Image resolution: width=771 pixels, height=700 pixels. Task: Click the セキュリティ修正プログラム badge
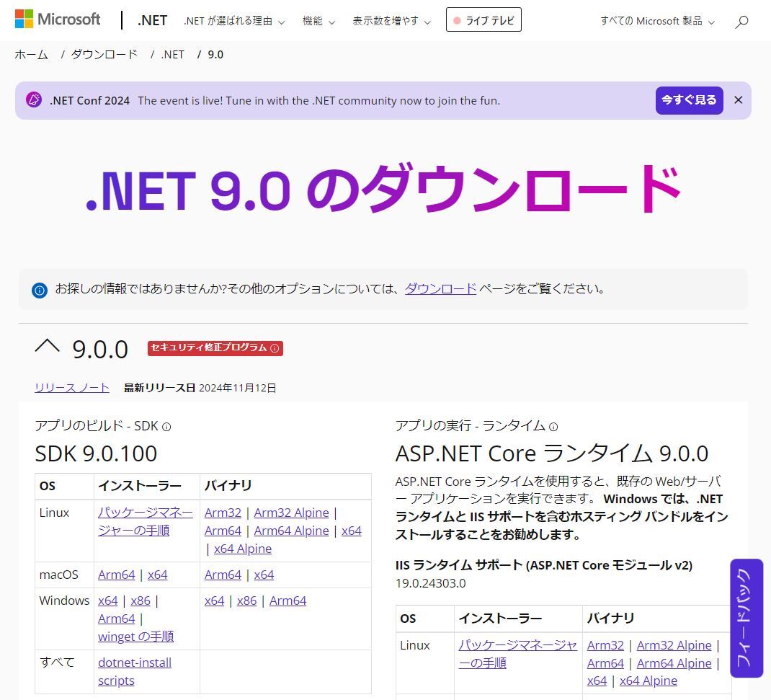pos(215,347)
